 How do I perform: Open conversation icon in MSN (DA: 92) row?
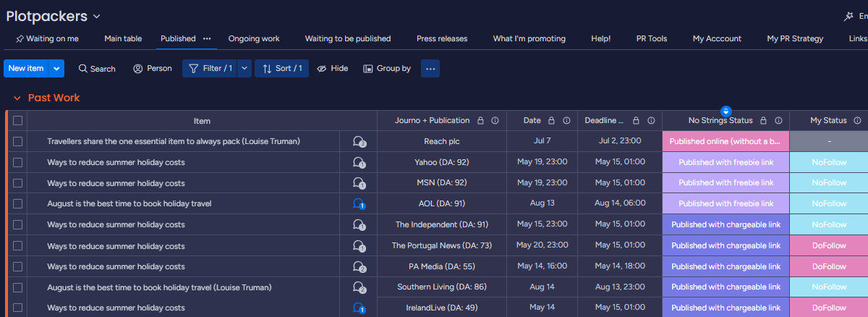[x=358, y=183]
